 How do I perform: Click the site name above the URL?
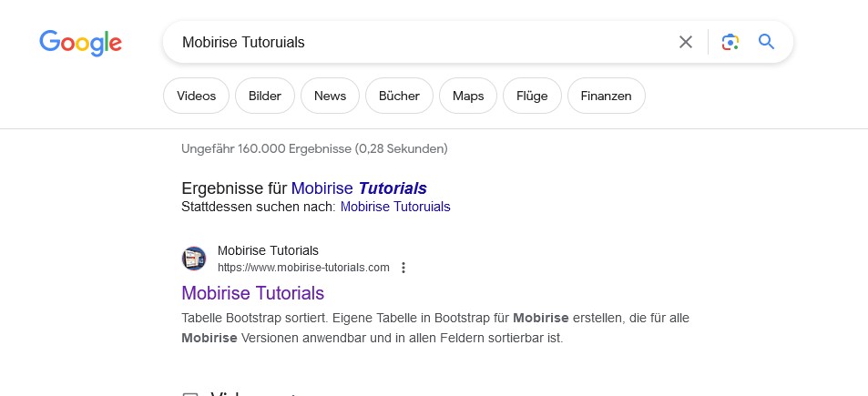point(268,250)
